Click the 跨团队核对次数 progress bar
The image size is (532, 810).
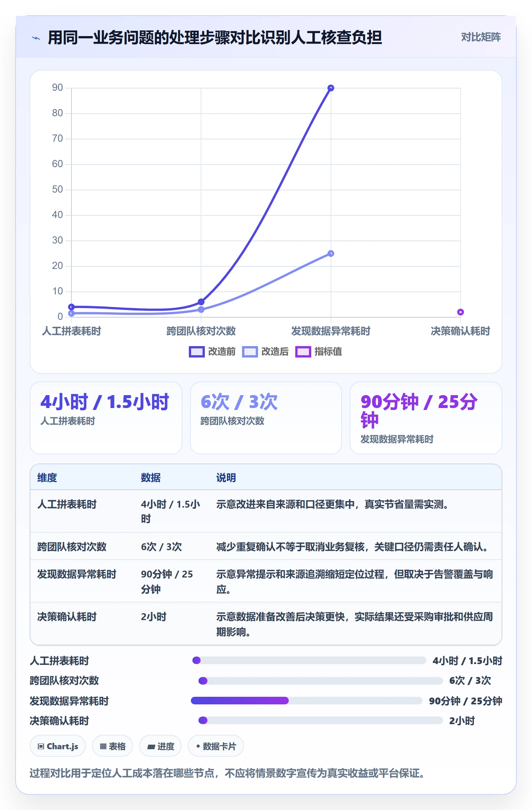(x=320, y=680)
